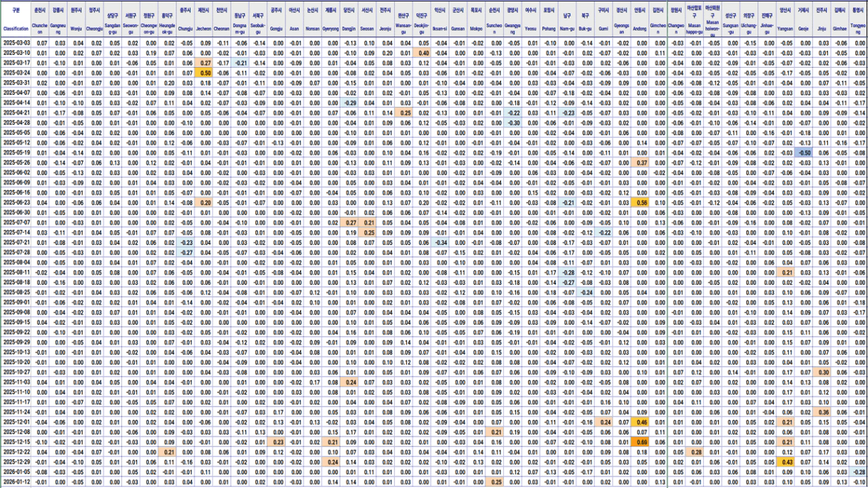Select the 0.43 Yangsan highlighted cell
The height and width of the screenshot is (488, 868).
click(x=786, y=462)
